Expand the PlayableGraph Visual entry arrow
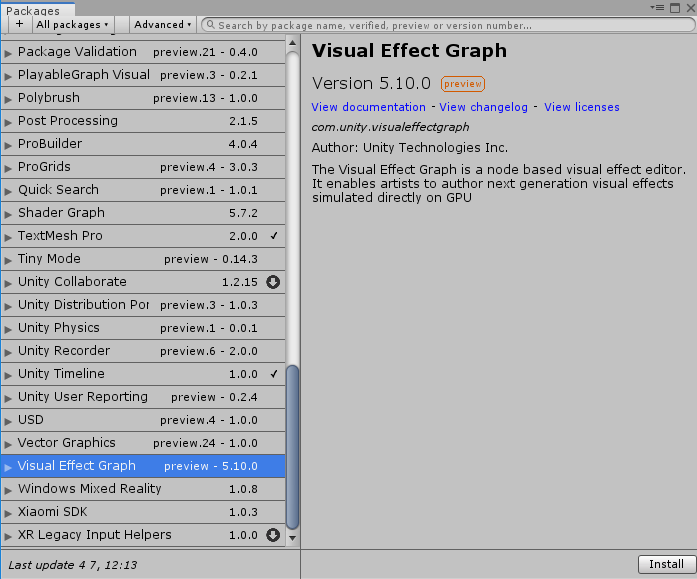This screenshot has height=579, width=697. tap(8, 76)
